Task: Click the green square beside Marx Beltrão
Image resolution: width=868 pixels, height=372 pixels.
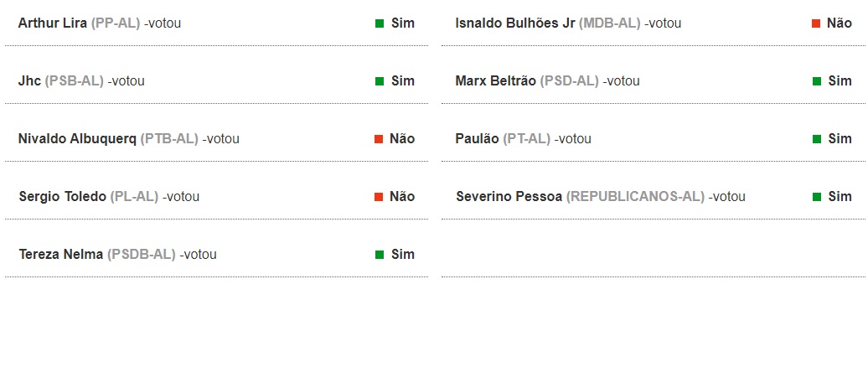Action: click(x=817, y=81)
